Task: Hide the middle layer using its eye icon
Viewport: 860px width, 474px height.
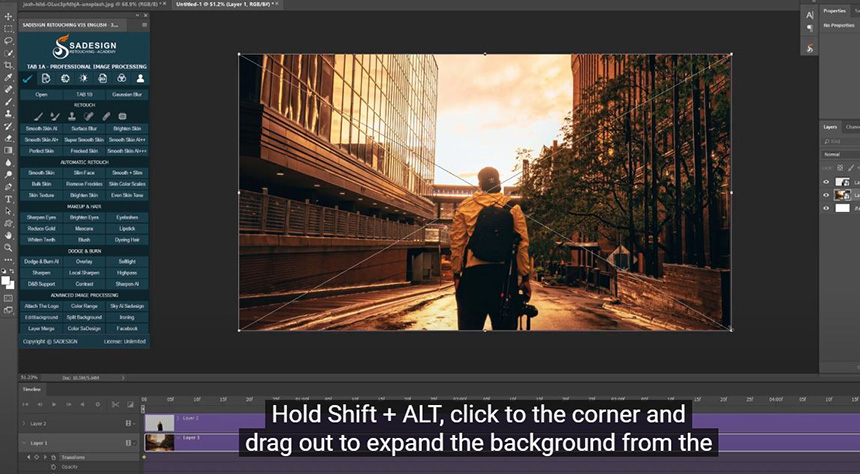Action: point(826,195)
